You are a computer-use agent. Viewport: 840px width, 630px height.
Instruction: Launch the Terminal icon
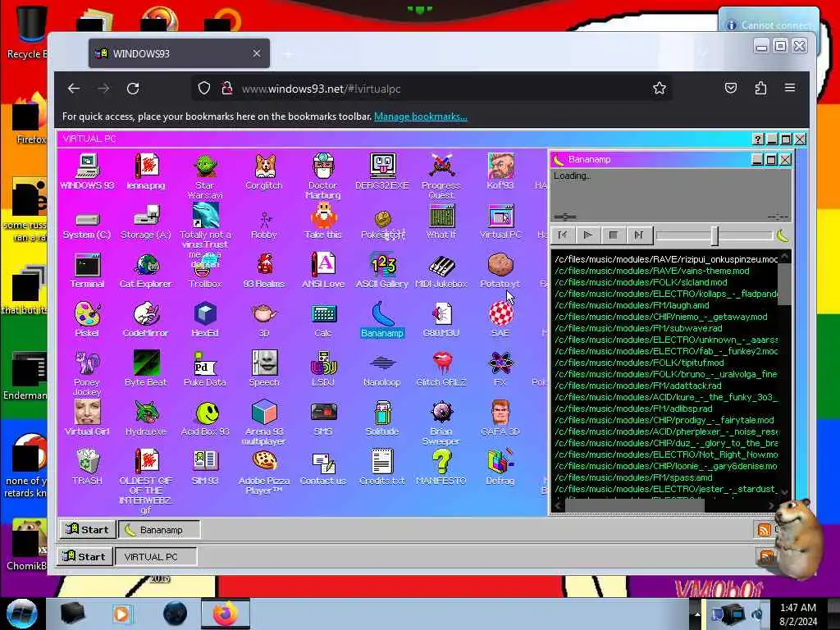(87, 271)
